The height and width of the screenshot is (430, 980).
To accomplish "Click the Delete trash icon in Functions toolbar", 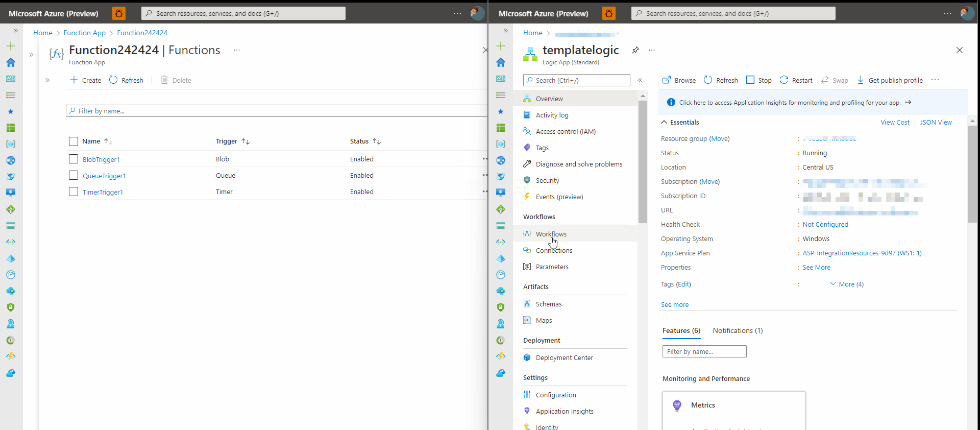I will (164, 80).
